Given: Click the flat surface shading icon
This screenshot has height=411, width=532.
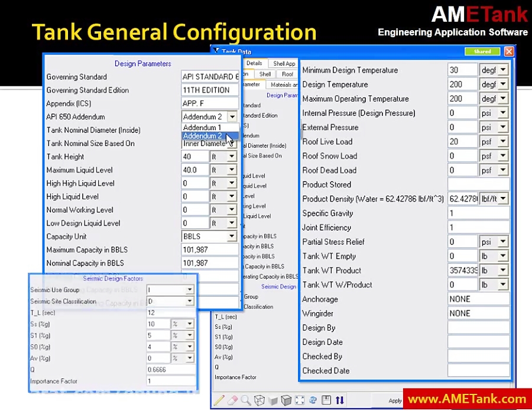Looking at the screenshot, I should (273, 401).
